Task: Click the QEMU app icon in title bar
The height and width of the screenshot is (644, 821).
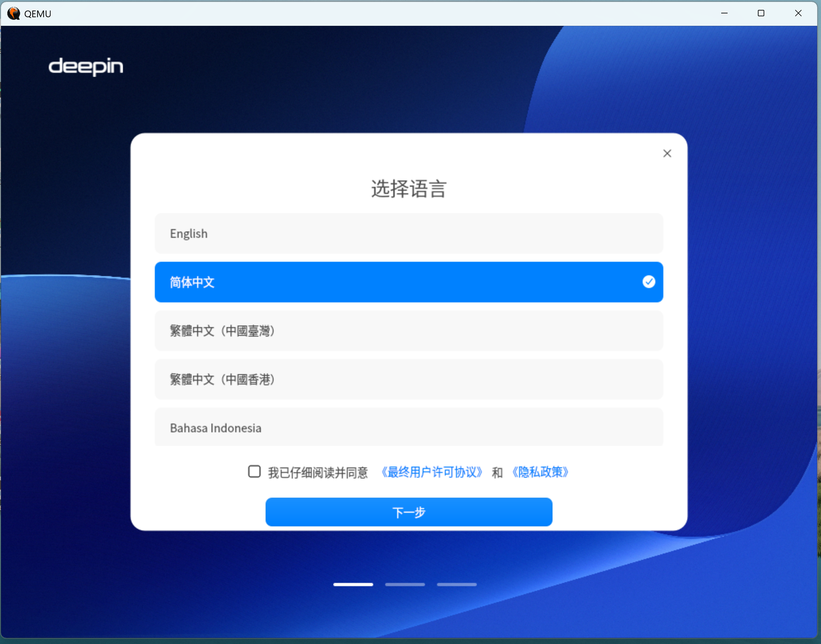Action: click(14, 14)
